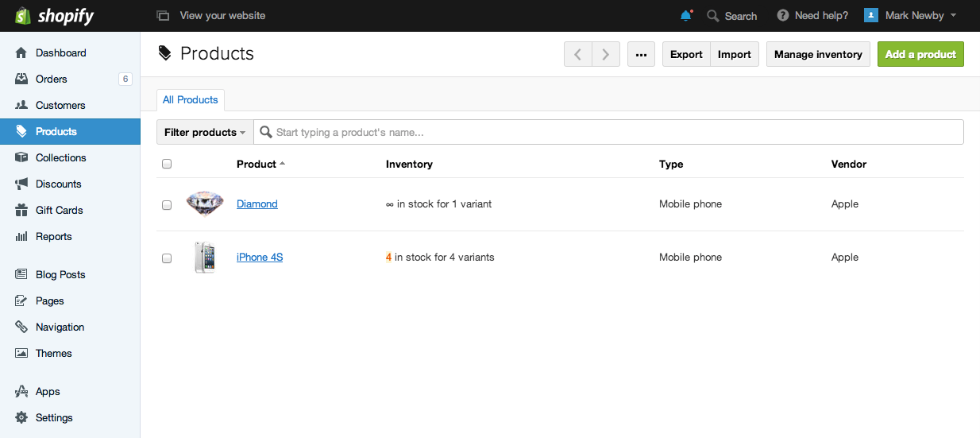Click the product name search field
The image size is (980, 438).
608,132
